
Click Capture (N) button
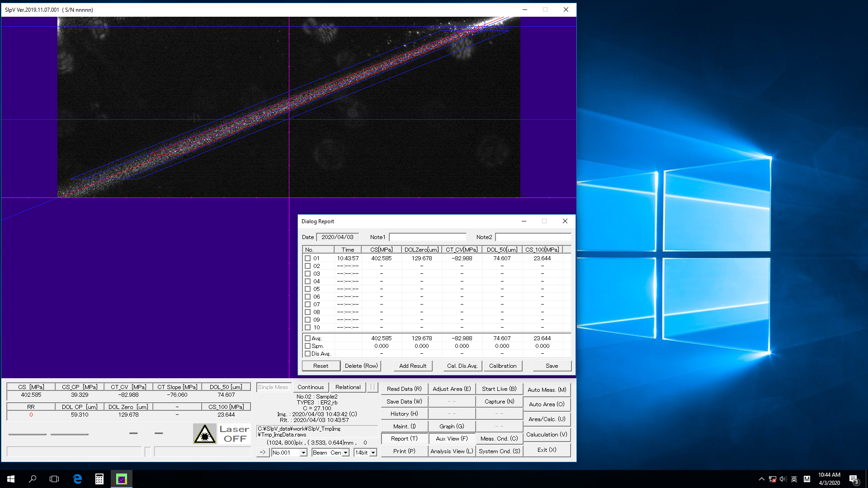pyautogui.click(x=499, y=402)
